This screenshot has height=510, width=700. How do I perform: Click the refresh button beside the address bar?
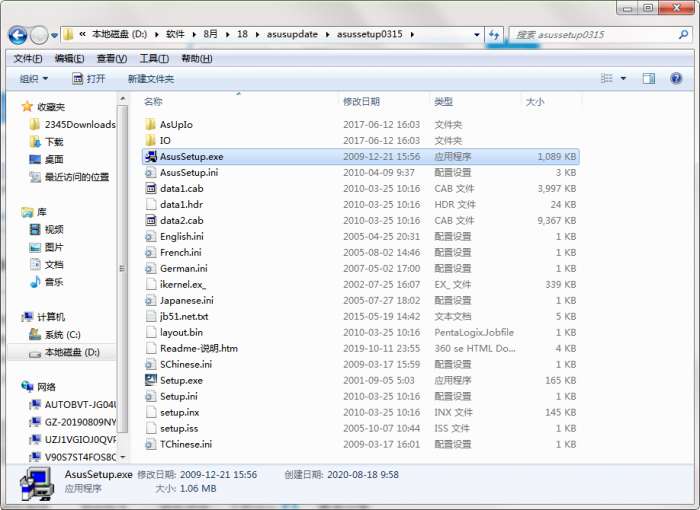coord(494,35)
